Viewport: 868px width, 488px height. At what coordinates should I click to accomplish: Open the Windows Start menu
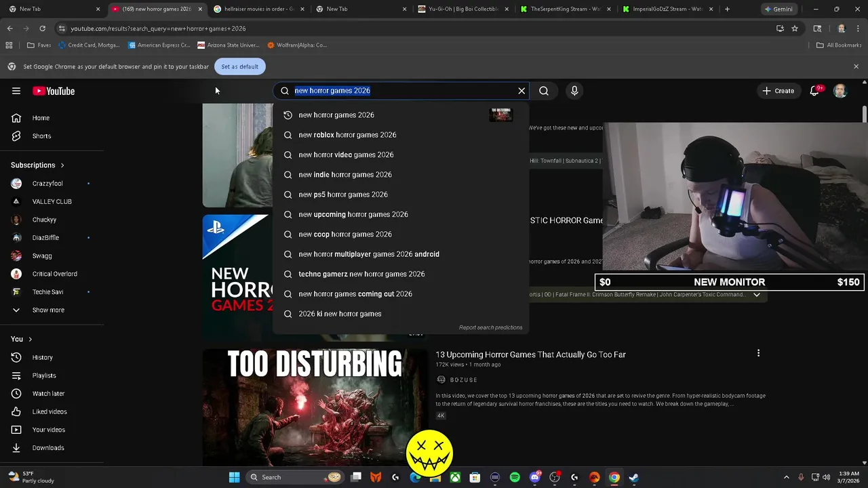(234, 477)
